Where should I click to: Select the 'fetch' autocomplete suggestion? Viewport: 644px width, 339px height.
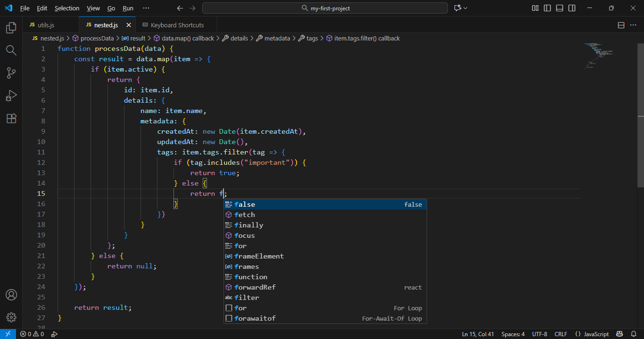245,215
